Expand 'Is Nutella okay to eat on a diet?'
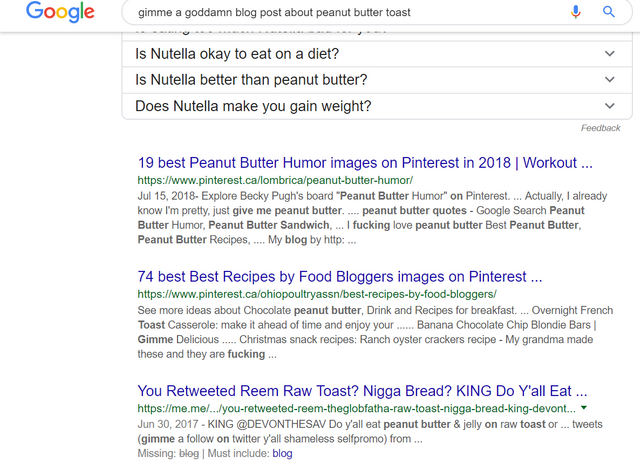640x468 pixels. click(x=377, y=54)
